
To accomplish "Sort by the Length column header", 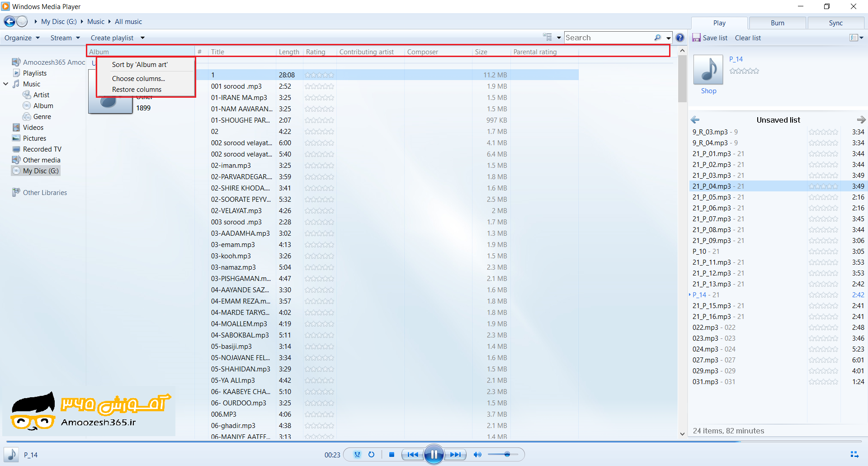I will pos(289,52).
